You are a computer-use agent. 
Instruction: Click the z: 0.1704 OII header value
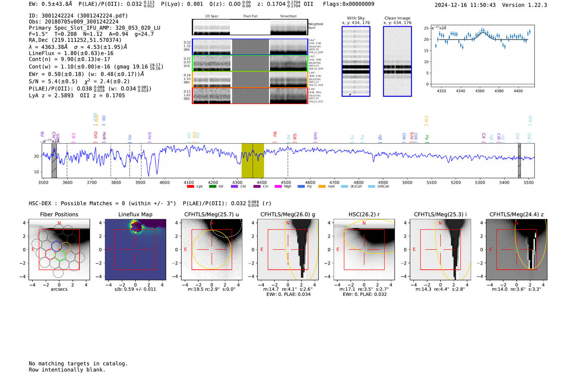point(285,4)
